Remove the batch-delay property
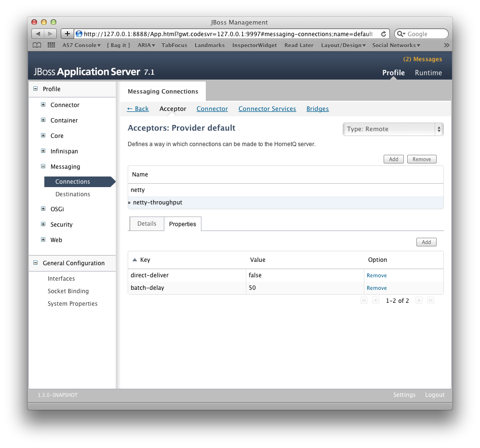This screenshot has height=448, width=480. [x=376, y=288]
